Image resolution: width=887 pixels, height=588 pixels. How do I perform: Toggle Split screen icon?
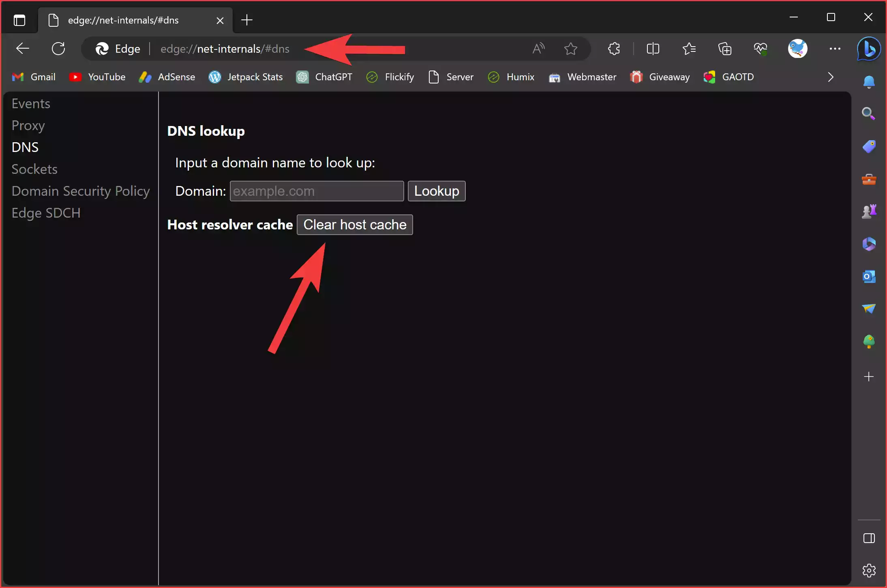coord(653,49)
